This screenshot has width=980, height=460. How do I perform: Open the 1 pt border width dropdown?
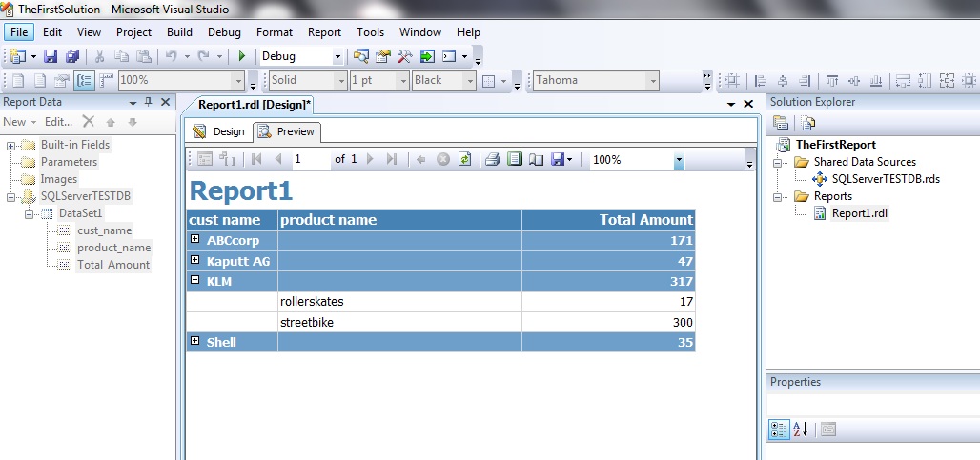point(403,81)
